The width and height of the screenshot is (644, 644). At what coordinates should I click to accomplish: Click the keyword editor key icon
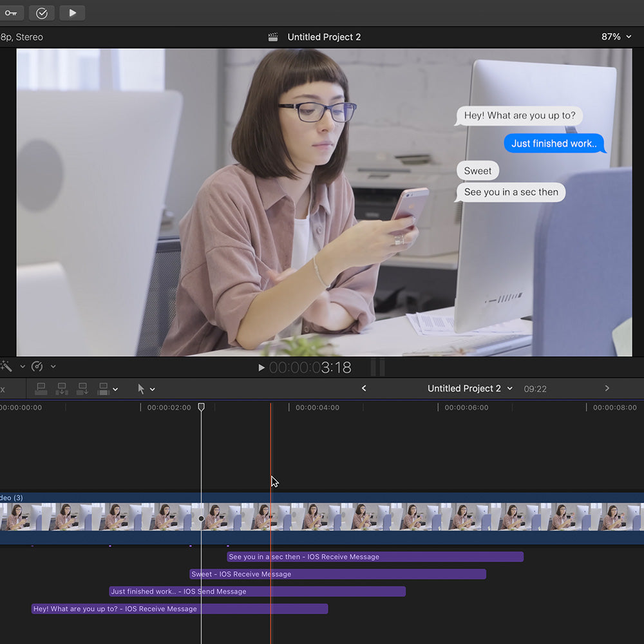coord(10,13)
